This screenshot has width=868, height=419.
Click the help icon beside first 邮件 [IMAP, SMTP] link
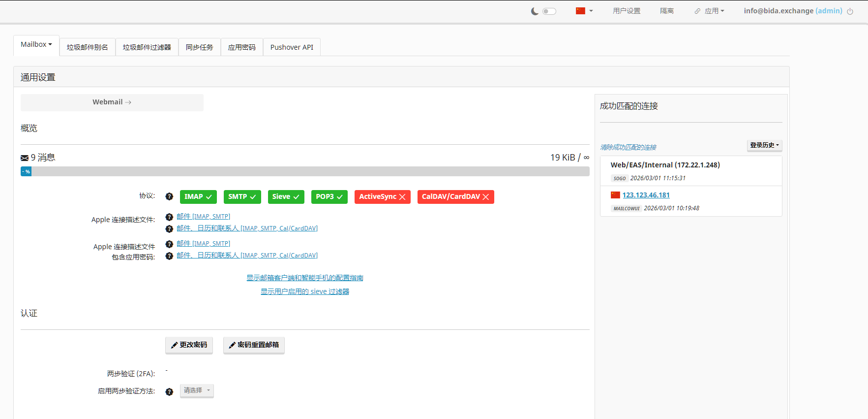(169, 217)
